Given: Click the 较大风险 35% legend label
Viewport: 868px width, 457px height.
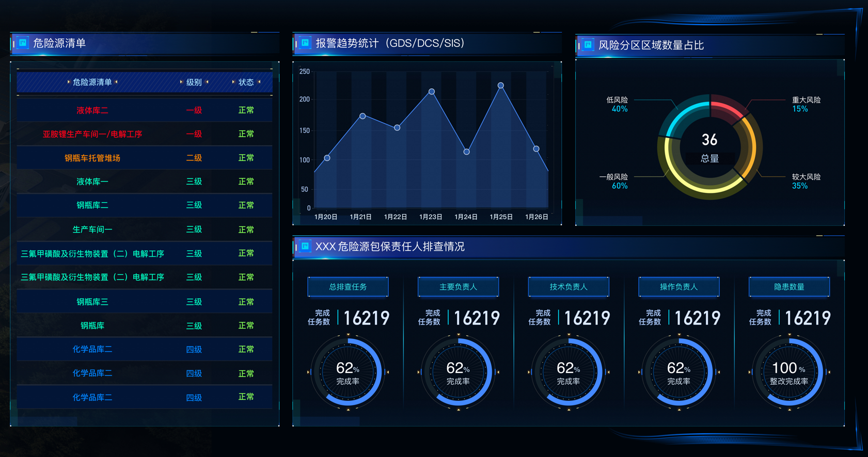Looking at the screenshot, I should tap(806, 181).
